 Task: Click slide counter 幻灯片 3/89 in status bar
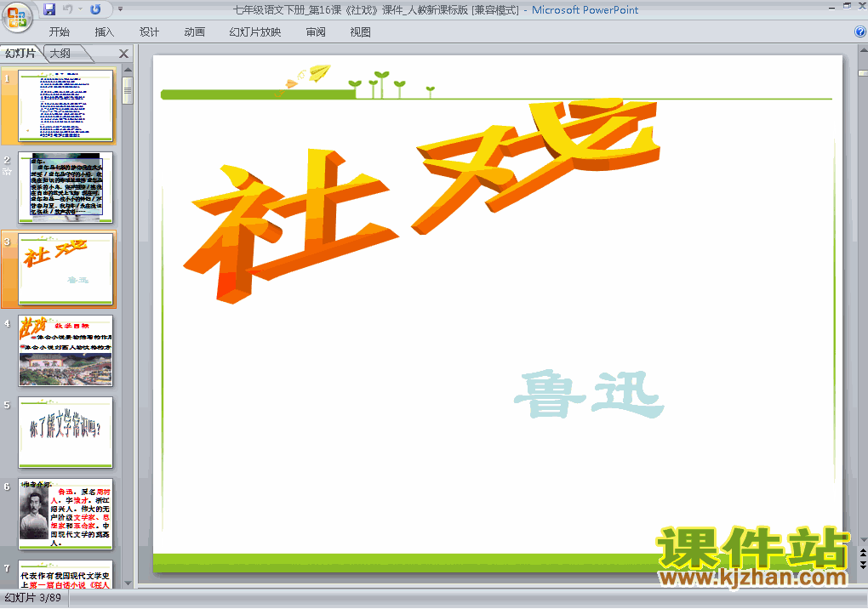(x=32, y=598)
